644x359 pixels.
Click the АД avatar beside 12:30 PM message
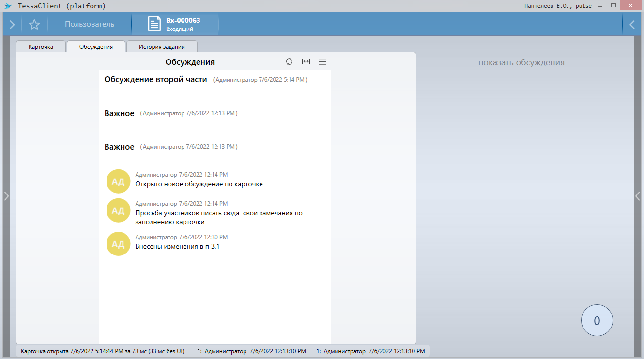point(118,244)
